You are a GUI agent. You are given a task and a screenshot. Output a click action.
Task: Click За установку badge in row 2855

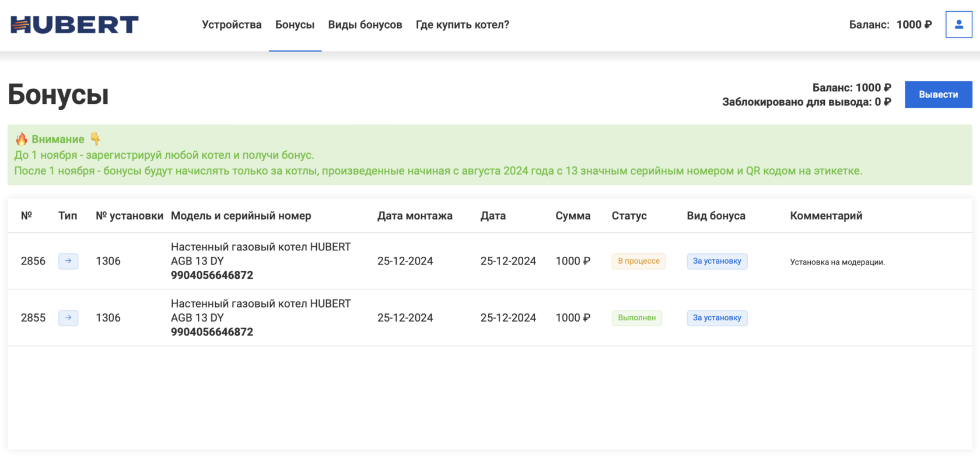(x=717, y=317)
